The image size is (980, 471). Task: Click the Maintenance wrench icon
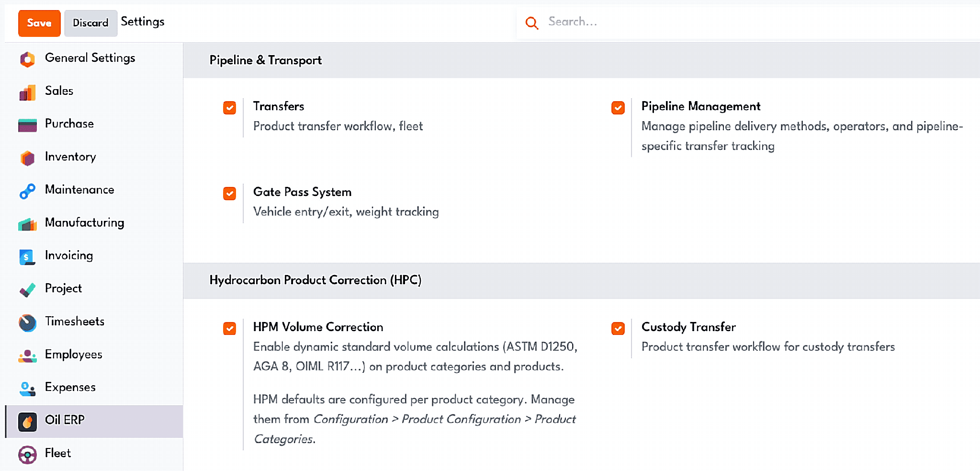pos(27,191)
